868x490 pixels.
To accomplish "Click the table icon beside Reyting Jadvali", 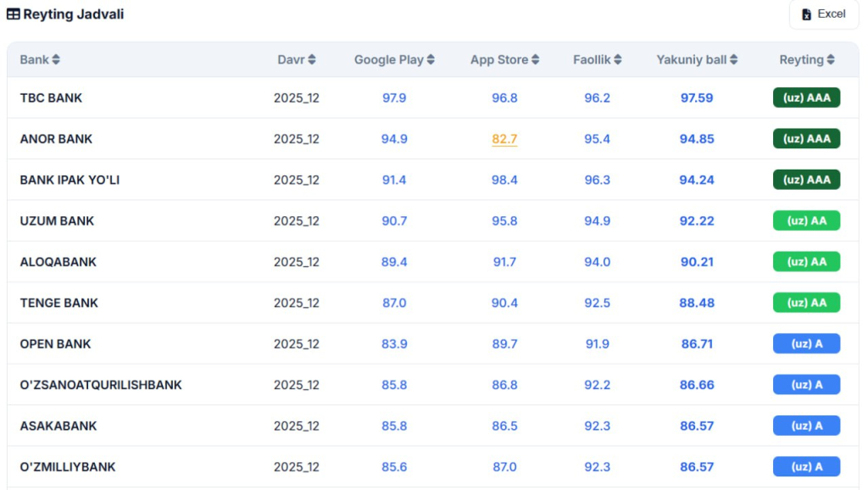I will tap(14, 14).
